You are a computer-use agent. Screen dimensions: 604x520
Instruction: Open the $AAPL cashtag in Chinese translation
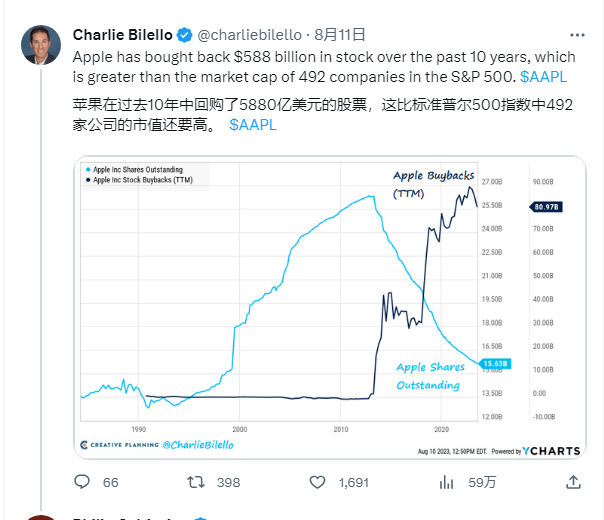coord(253,125)
